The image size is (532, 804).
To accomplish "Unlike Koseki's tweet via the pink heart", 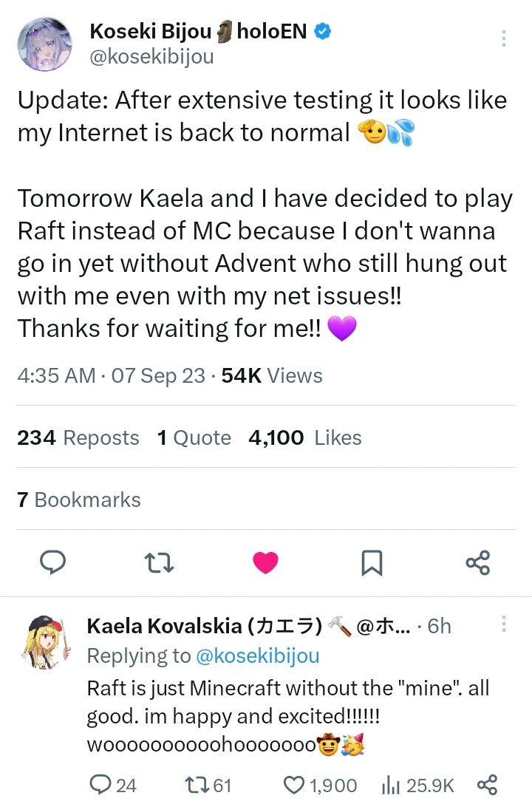I will click(265, 562).
